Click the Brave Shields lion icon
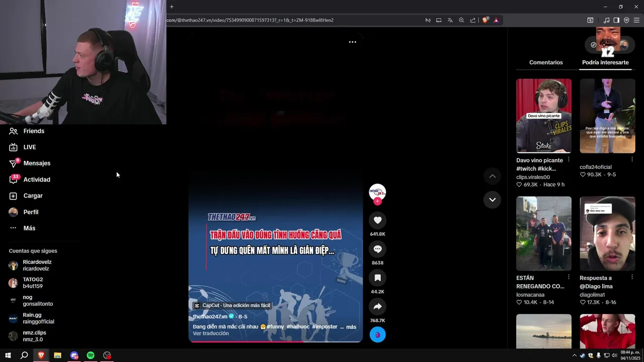Screen dimensions: 644x362 pyautogui.click(x=485, y=20)
